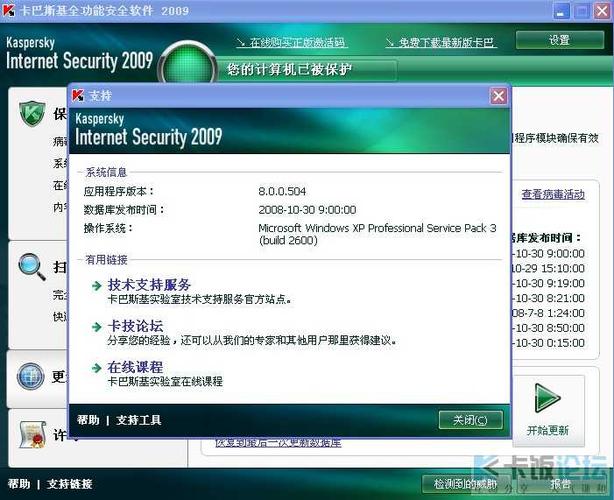Click 有用链接 section heading
The image size is (614, 500).
pos(106,260)
